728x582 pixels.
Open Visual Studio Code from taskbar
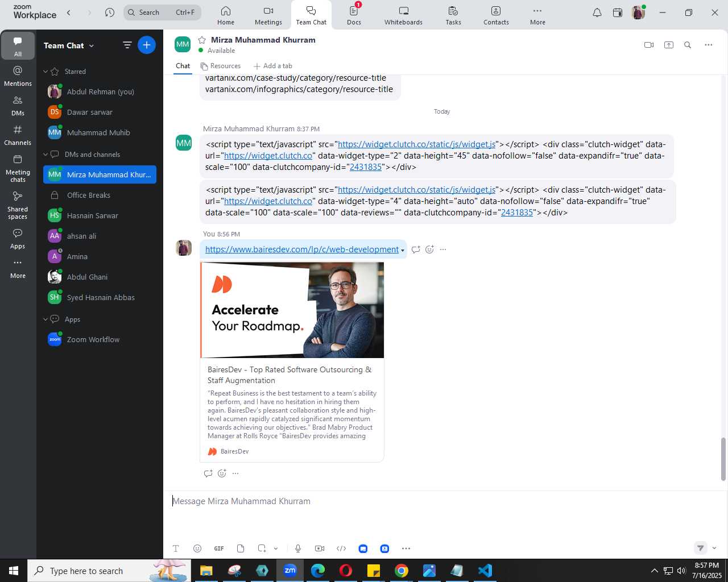[x=485, y=571]
